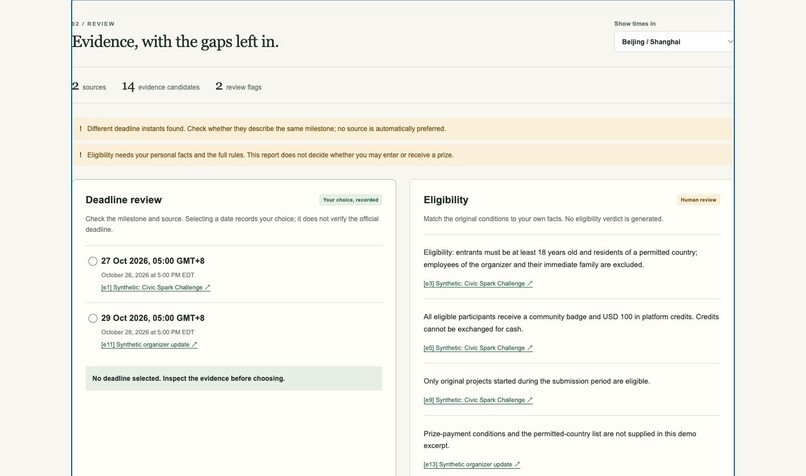Click the 'Human review' badge
Image resolution: width=806 pixels, height=476 pixels.
coord(698,200)
